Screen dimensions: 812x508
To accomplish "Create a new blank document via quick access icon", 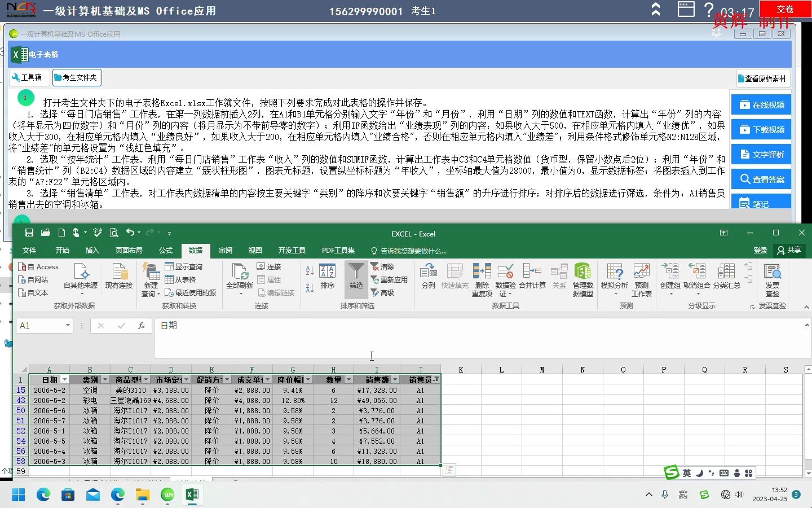I will tap(61, 233).
